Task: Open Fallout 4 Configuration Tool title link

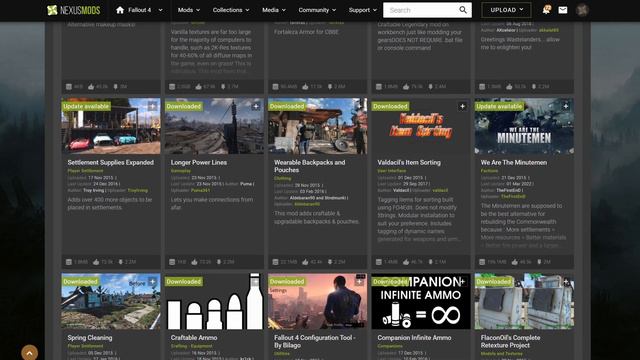Action: click(315, 341)
